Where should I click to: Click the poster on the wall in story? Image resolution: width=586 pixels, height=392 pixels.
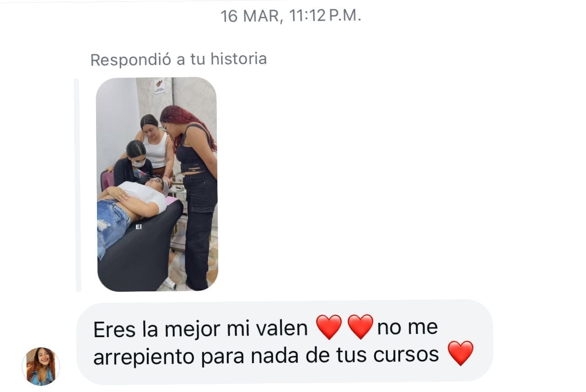[x=160, y=86]
